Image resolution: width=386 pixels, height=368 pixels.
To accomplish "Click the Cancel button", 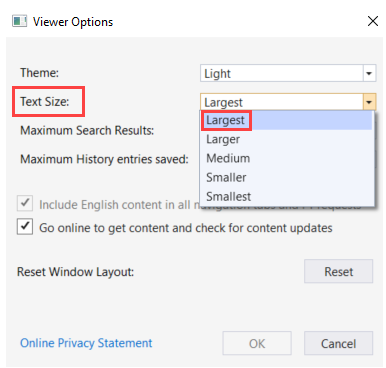I will [x=338, y=343].
